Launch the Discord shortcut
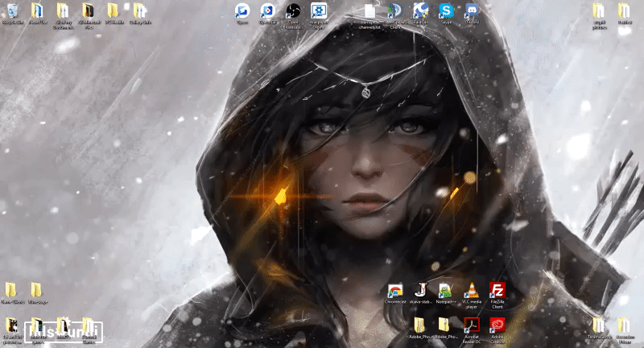Viewport: 644px width, 348px height. coord(472,14)
